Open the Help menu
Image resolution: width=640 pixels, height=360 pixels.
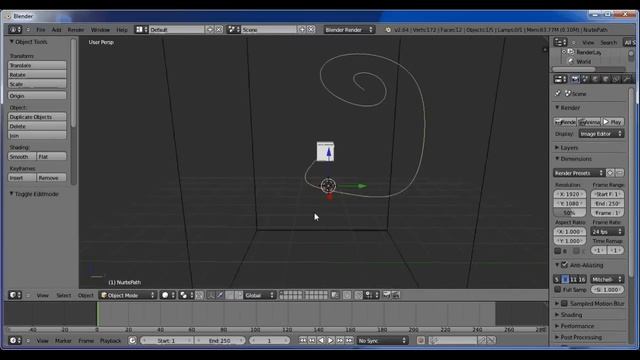(x=122, y=29)
